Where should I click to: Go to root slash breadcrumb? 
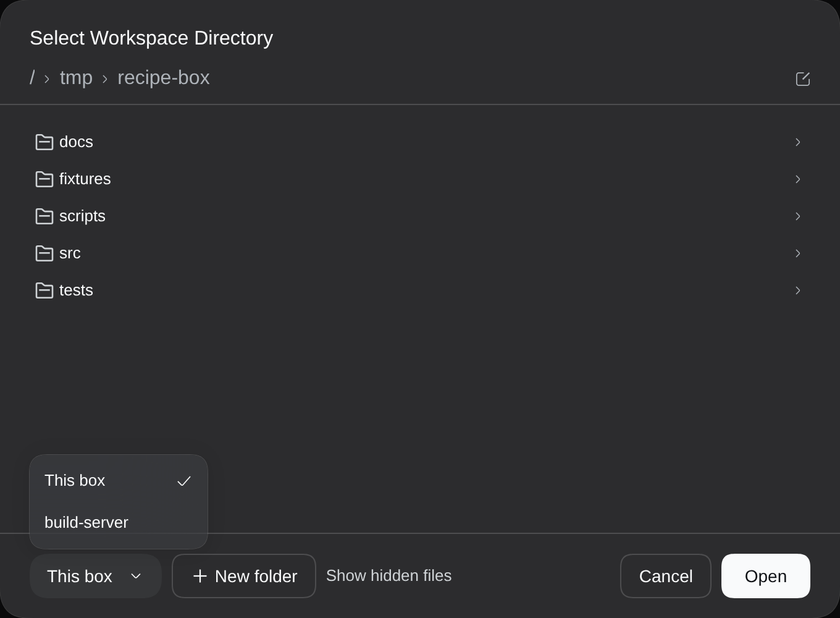click(32, 78)
